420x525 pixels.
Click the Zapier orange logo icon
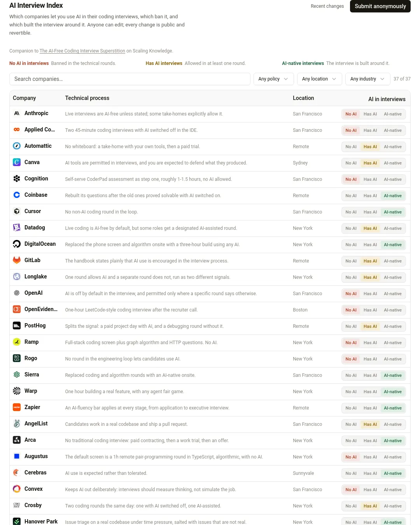pos(17,407)
